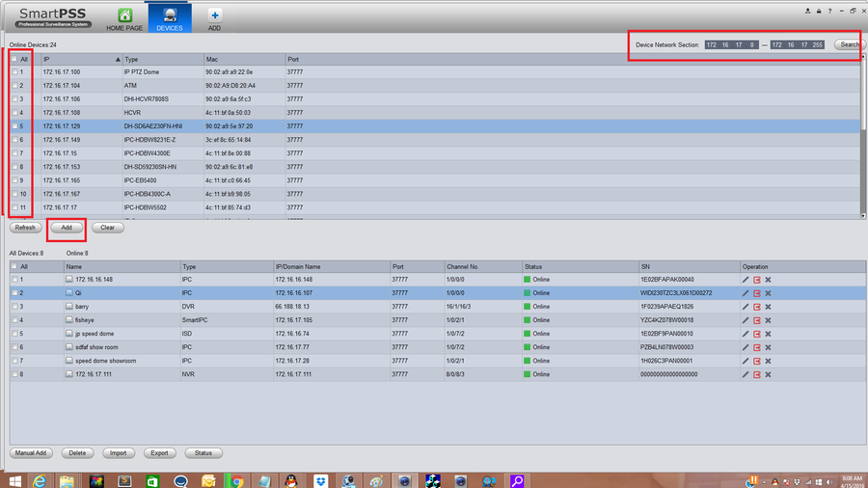Edit device 'barry' with pencil icon
This screenshot has width=868, height=488.
[746, 307]
